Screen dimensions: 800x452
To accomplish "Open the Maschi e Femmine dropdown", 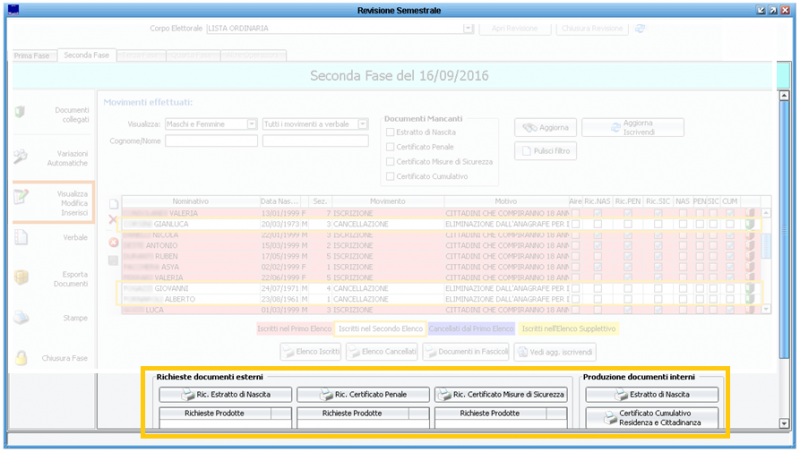I will point(251,124).
